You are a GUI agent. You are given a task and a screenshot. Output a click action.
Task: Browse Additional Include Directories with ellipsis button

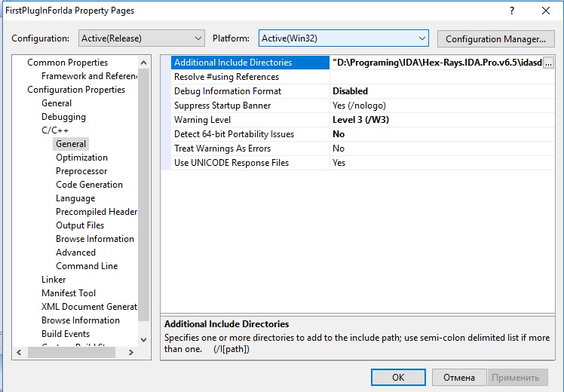(x=548, y=63)
